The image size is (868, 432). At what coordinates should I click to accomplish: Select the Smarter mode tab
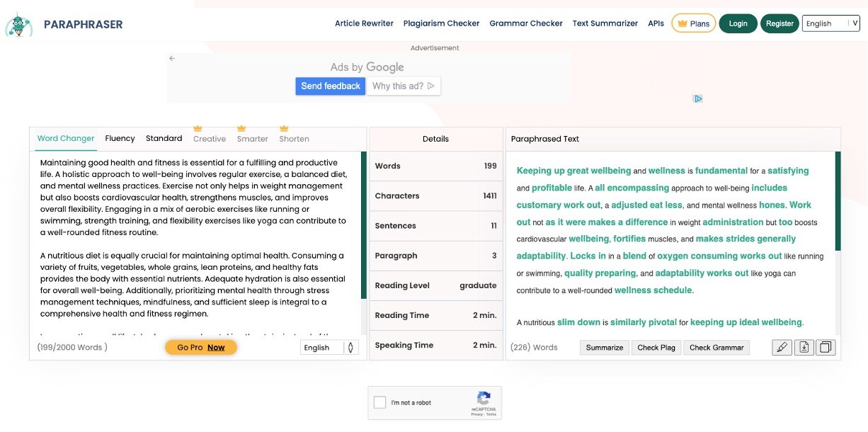pos(253,139)
